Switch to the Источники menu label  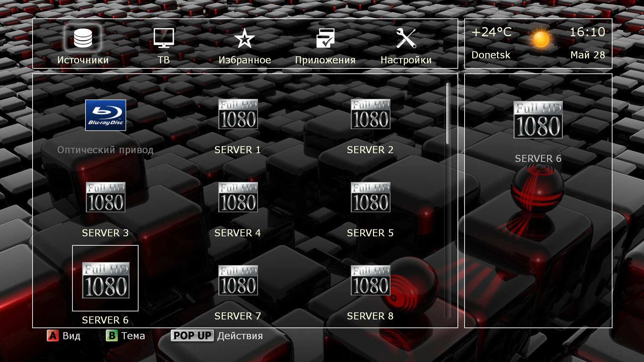coord(83,60)
